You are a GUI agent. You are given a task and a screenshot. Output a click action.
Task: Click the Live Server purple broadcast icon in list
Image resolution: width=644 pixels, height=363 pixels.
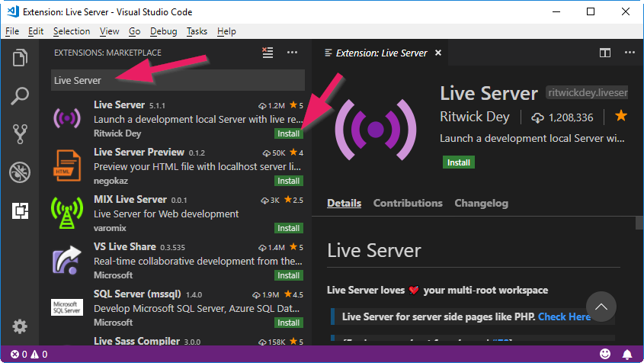[67, 118]
